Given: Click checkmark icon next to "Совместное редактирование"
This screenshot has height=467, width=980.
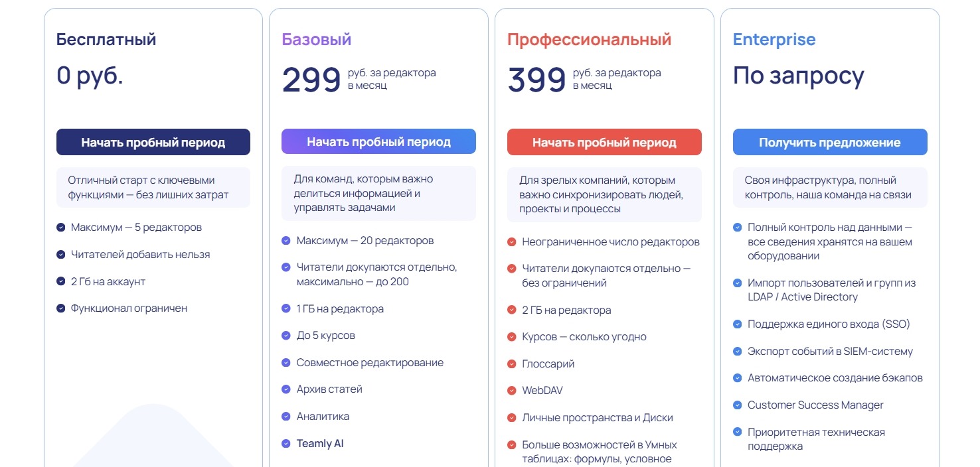Looking at the screenshot, I should click(286, 363).
